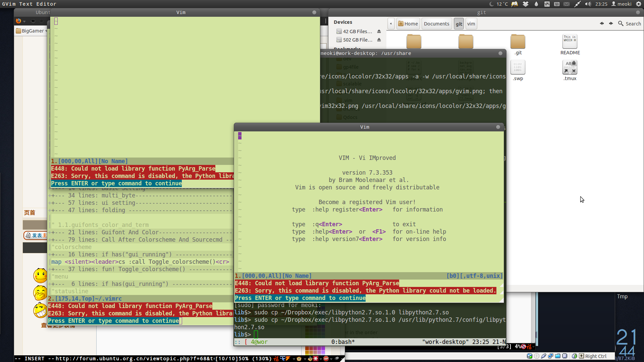
Task: Expand the 79 lines Call After Colorscheme fold
Action: tap(141, 239)
